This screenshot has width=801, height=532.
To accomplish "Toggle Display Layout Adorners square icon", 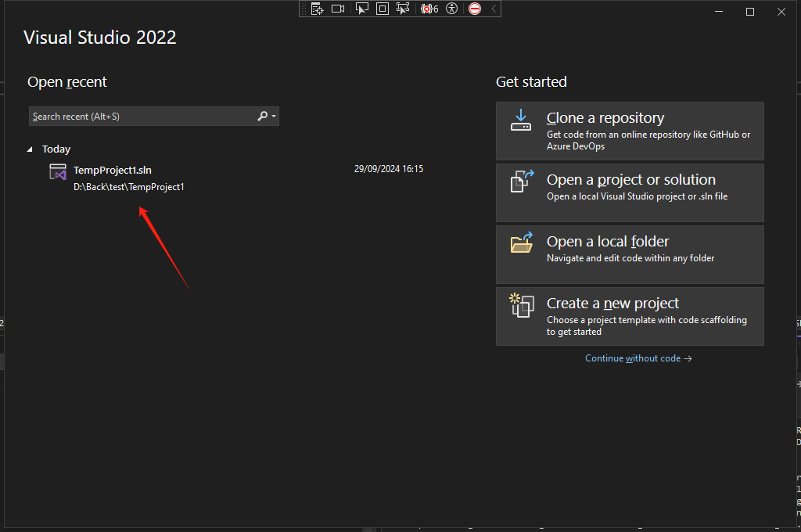I will (x=382, y=9).
